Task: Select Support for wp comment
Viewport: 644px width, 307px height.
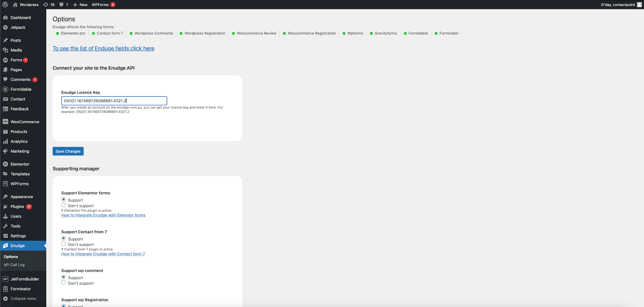Action: pyautogui.click(x=63, y=277)
